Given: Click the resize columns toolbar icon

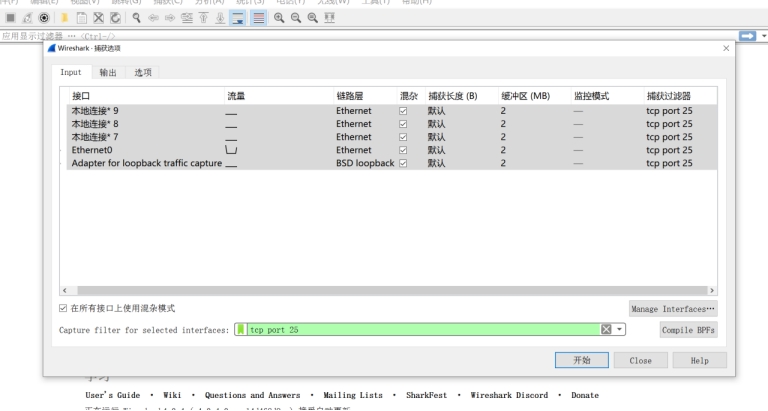Looking at the screenshot, I should (328, 20).
